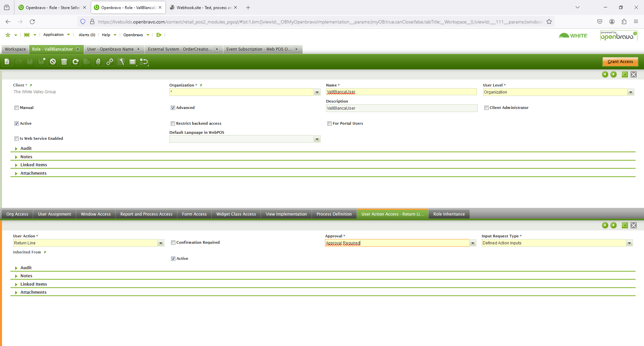This screenshot has width=644, height=346.
Task: Enable the Manual checkbox
Action: click(x=16, y=108)
